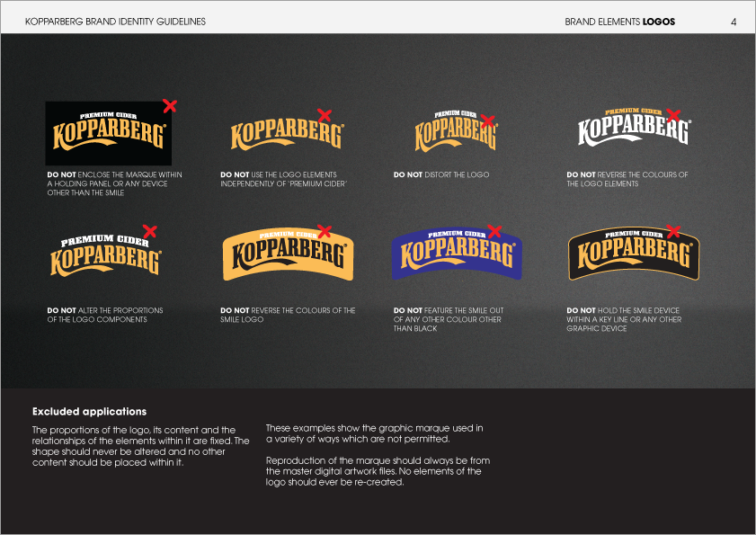The height and width of the screenshot is (535, 756).
Task: Click the 'Do not alter the proportions' caption
Action: 105,315
